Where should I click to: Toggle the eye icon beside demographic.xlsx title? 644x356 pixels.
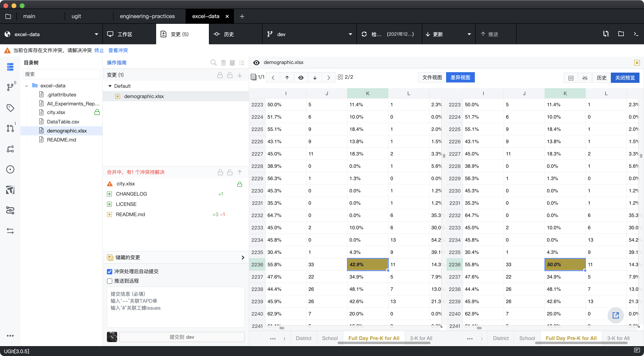click(x=256, y=63)
